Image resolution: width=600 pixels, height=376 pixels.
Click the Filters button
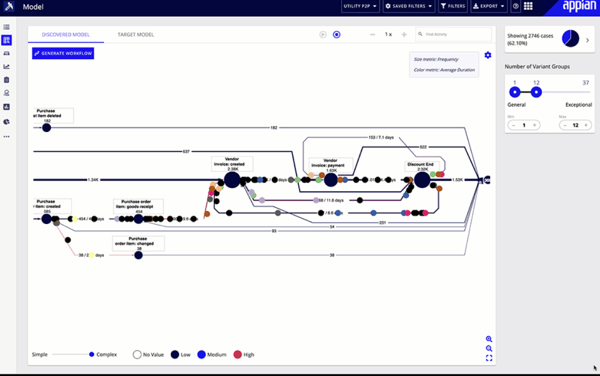point(453,6)
